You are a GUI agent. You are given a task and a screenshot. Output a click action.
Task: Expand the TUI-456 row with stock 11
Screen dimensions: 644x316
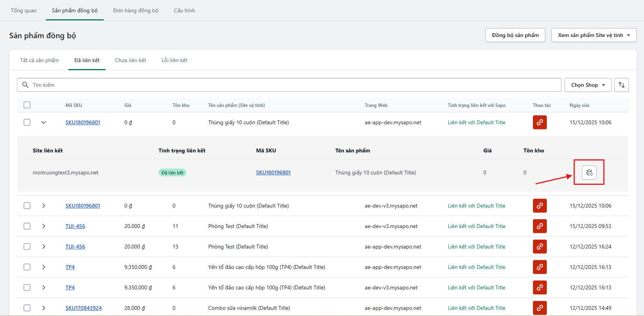(x=44, y=226)
